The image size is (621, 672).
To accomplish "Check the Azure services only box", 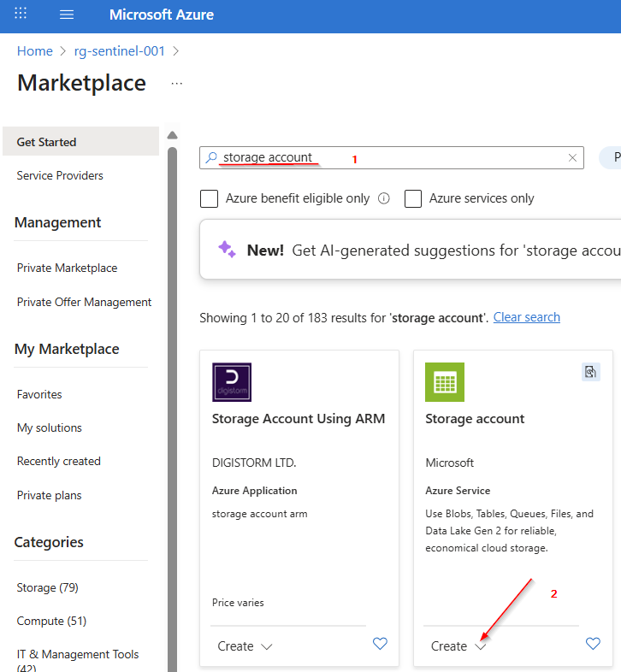I will 413,198.
